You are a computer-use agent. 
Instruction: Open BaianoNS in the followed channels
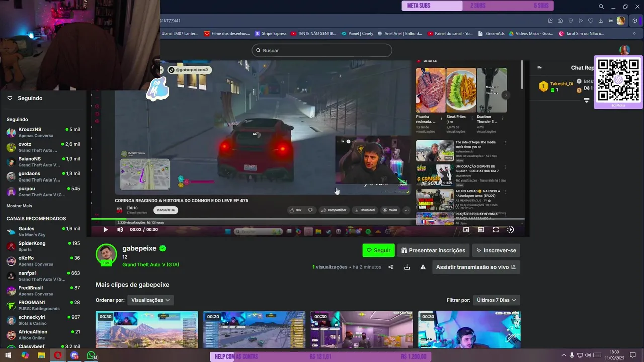43,162
